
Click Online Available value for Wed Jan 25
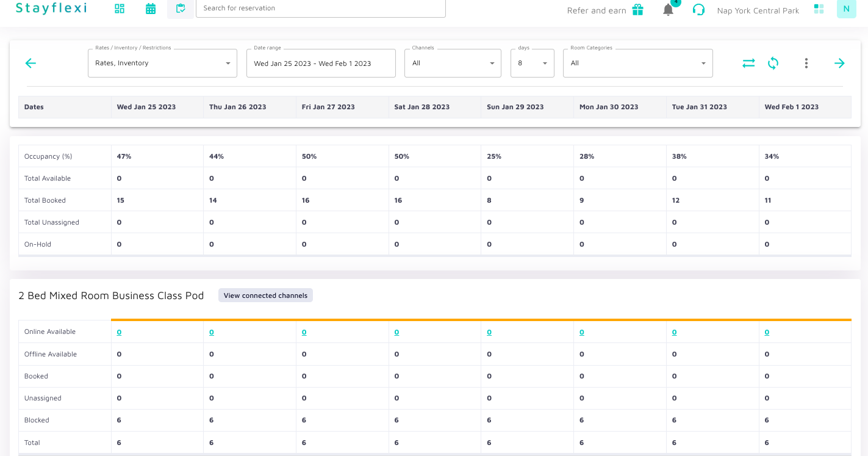(x=119, y=332)
